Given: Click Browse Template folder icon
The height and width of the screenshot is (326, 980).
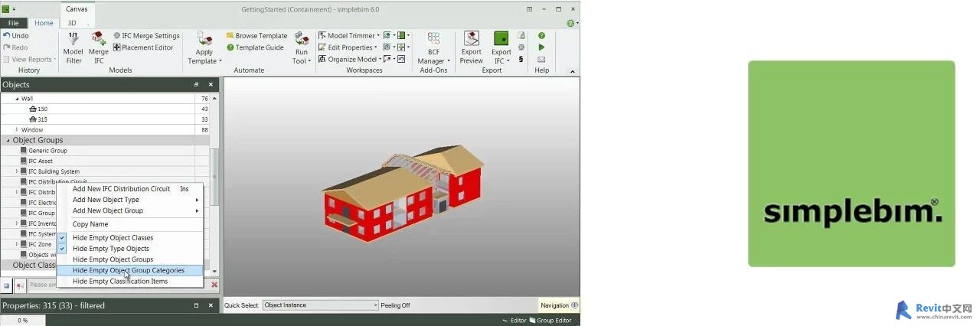Looking at the screenshot, I should coord(230,36).
